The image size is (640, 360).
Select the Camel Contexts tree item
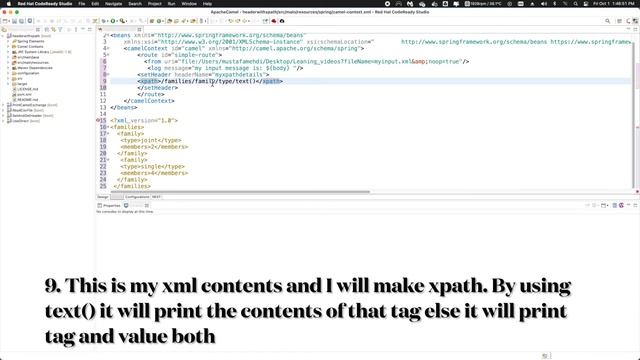30,47
